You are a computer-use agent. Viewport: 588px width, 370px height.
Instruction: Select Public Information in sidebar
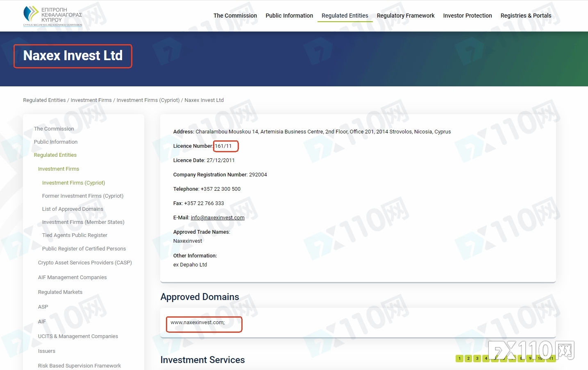click(x=56, y=142)
